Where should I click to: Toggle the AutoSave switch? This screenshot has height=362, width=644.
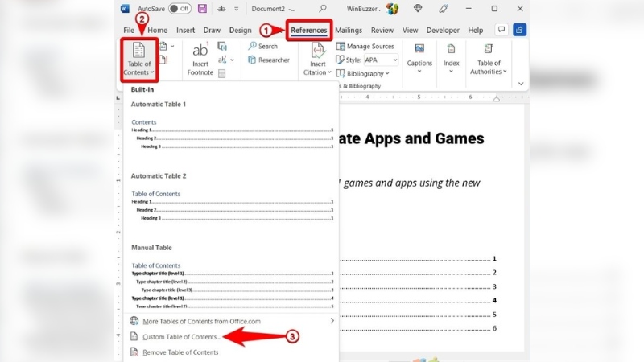(180, 9)
